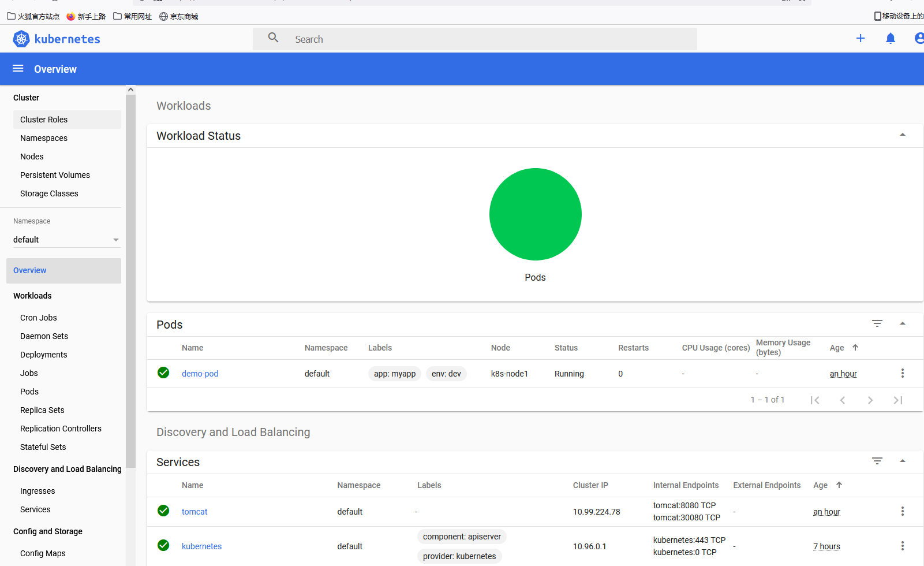Open Services from the sidebar
The image size is (924, 566).
pyautogui.click(x=35, y=509)
